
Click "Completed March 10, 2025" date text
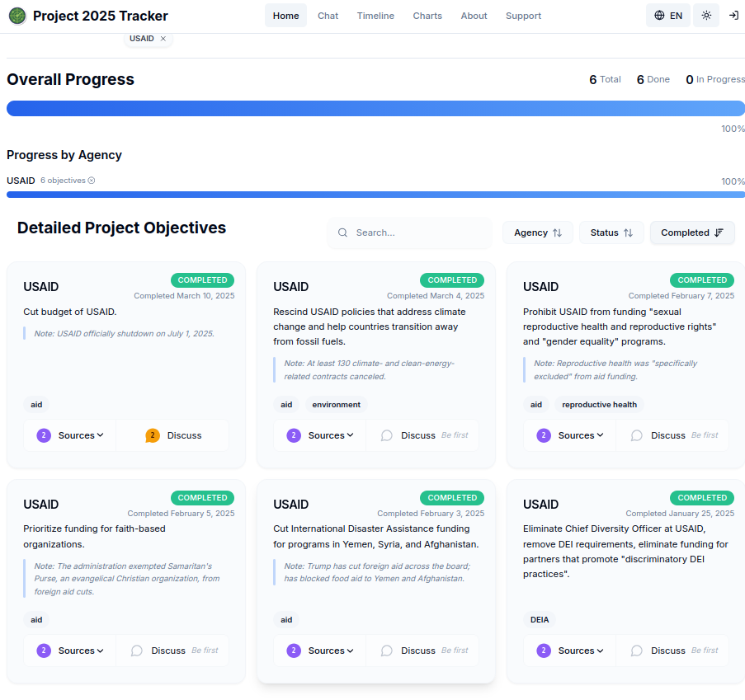click(184, 295)
